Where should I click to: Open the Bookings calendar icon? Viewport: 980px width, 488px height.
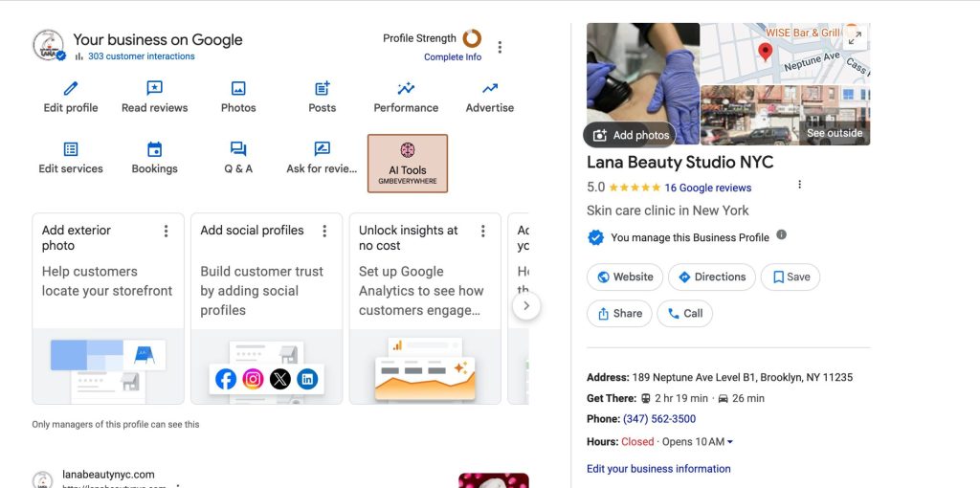(154, 149)
